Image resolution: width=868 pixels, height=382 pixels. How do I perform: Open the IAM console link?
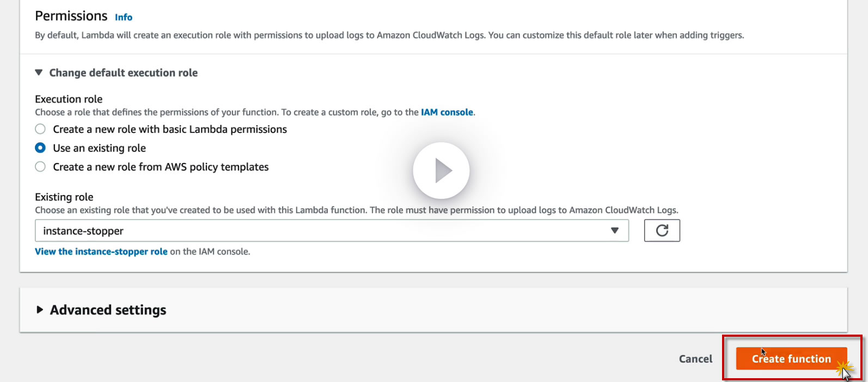tap(447, 112)
